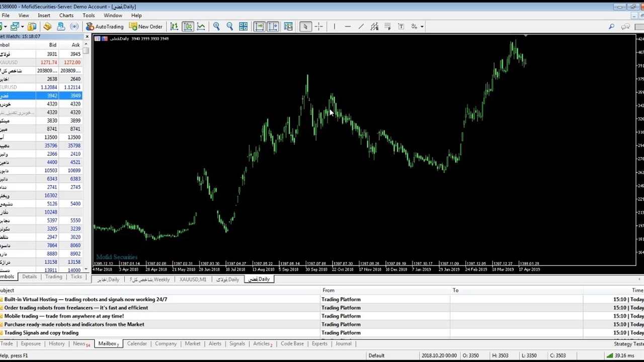This screenshot has height=362, width=644.
Task: Open the 'Mobile trading' mailbox message
Action: pos(64,316)
